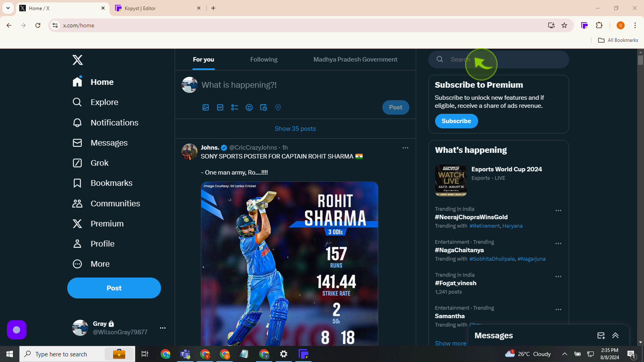The height and width of the screenshot is (362, 644).
Task: Add a GIF to the post
Action: click(x=220, y=107)
